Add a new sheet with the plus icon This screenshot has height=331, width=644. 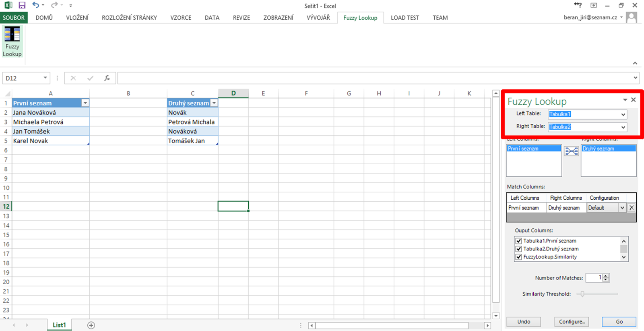click(x=91, y=325)
